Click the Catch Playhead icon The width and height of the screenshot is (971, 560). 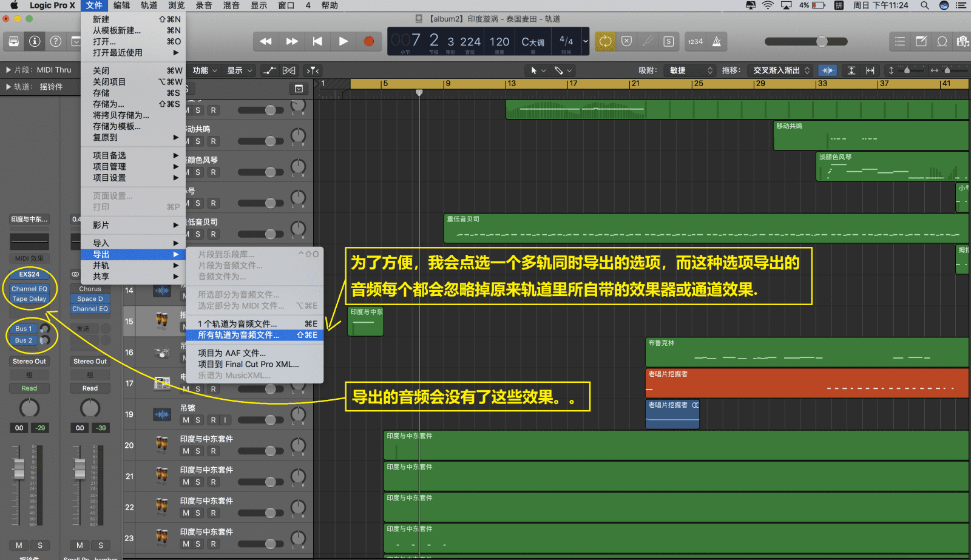click(x=313, y=70)
